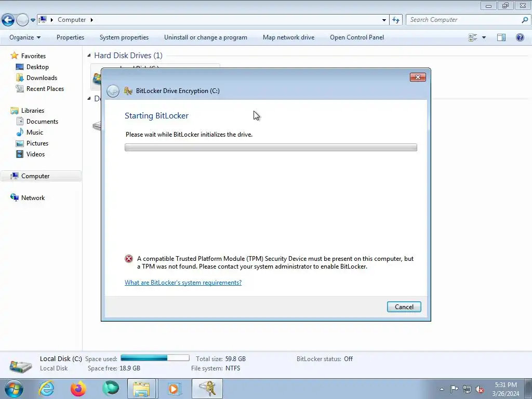Image resolution: width=532 pixels, height=399 pixels.
Task: Click the NTFS file system value
Action: pos(232,368)
